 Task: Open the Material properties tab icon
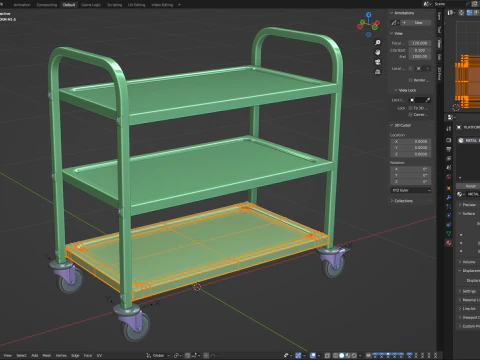pyautogui.click(x=449, y=243)
